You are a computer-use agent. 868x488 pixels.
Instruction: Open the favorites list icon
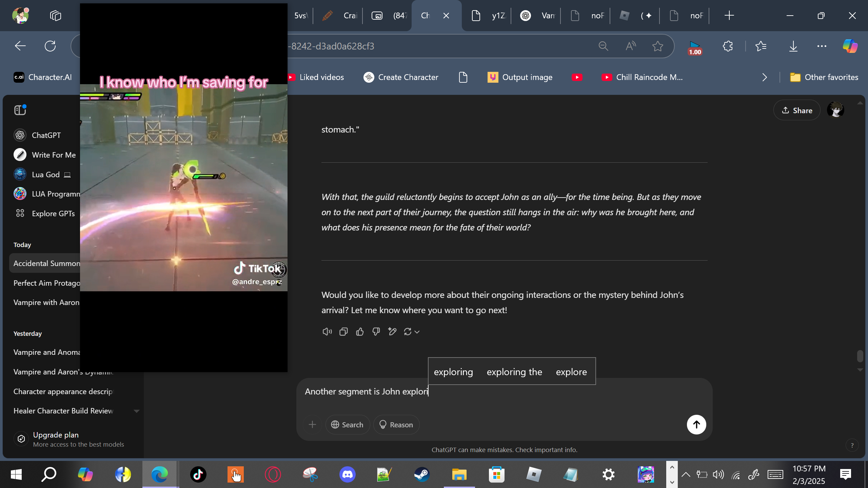click(761, 46)
